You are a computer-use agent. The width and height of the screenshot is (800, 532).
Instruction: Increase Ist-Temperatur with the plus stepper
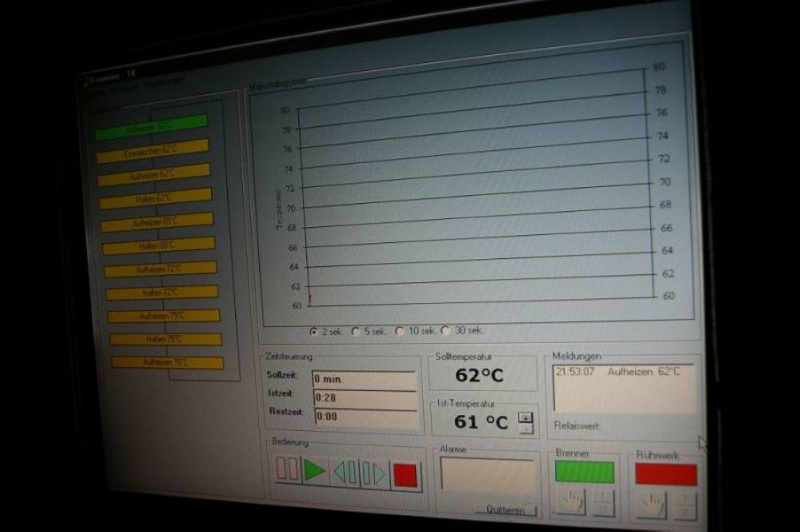click(526, 417)
